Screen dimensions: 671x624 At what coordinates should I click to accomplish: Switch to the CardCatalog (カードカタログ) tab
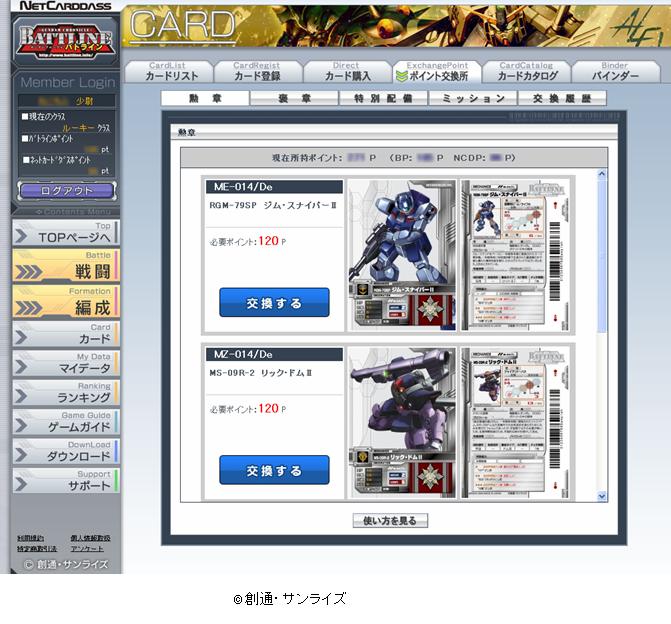pos(527,73)
